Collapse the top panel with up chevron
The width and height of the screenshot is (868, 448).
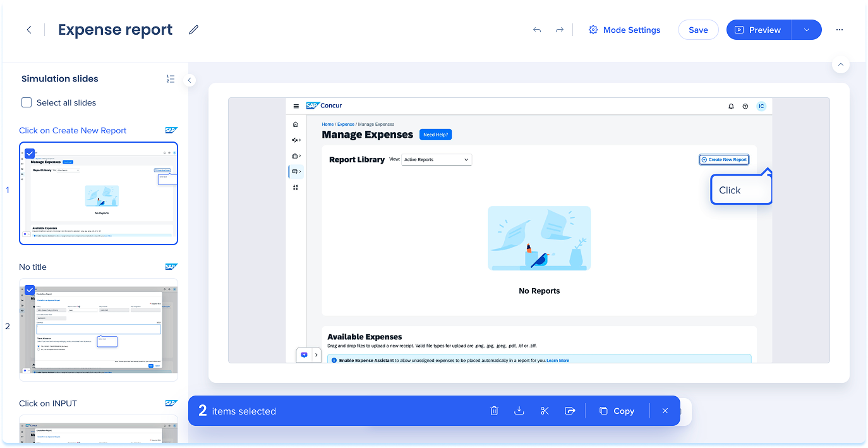point(840,64)
